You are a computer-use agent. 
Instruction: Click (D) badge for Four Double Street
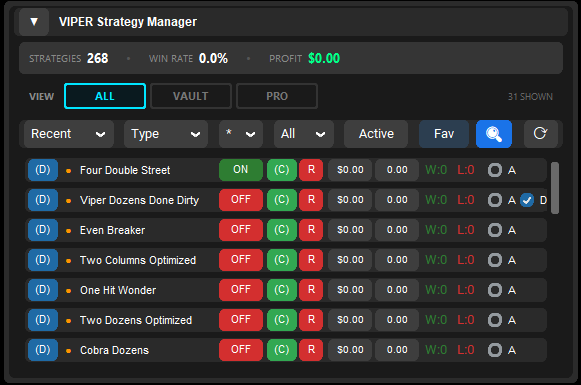coord(43,170)
